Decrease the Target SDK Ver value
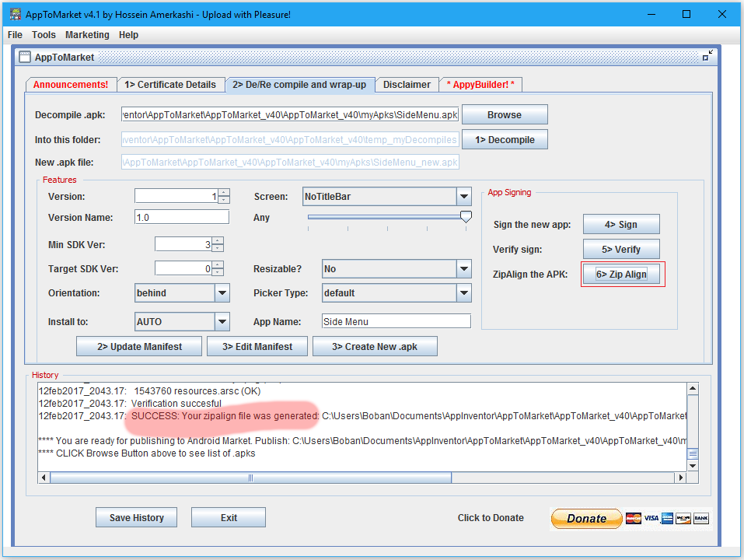The image size is (744, 560). pos(218,272)
